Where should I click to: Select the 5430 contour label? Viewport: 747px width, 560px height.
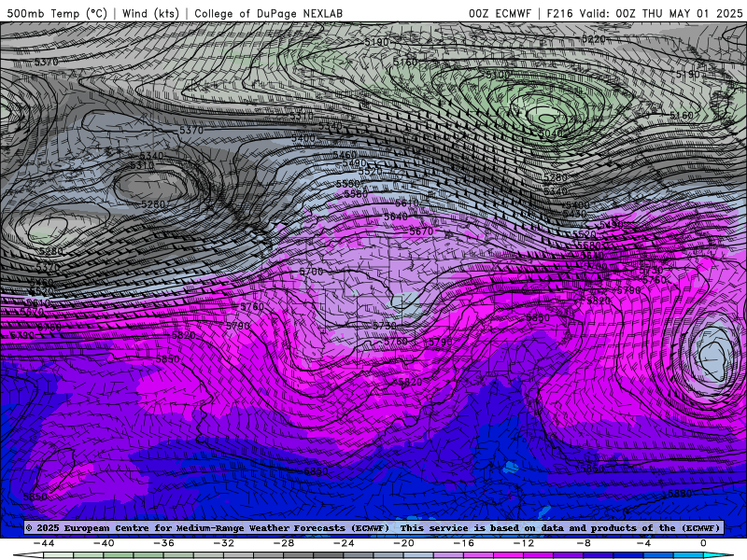574,214
